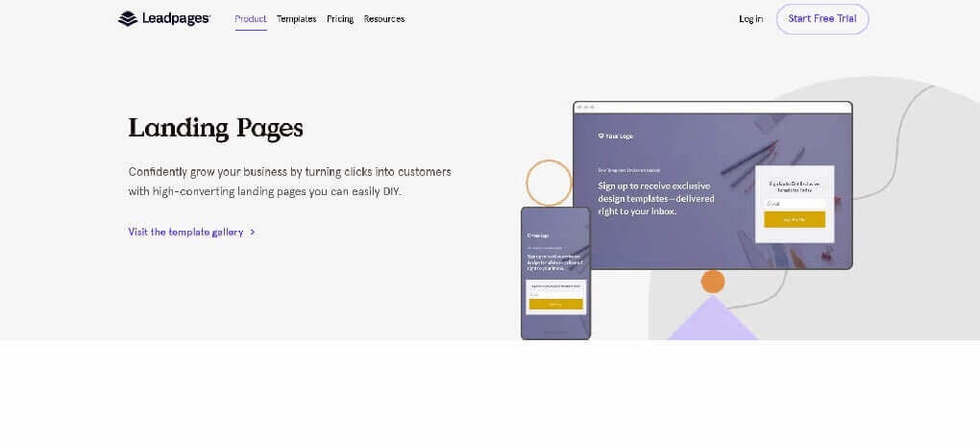Click the Leadpages logo
Screen dimensions: 980x444
pos(163,19)
